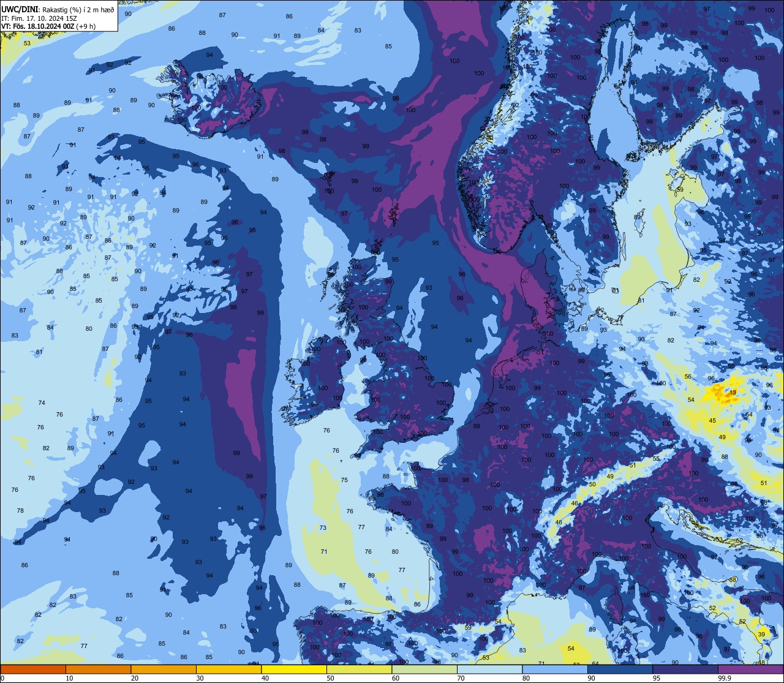
Task: Click the legend scale label "30"
Action: click(x=200, y=678)
